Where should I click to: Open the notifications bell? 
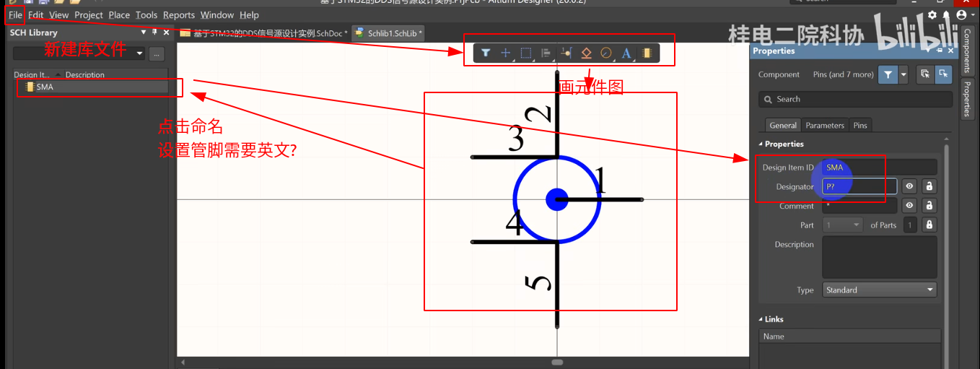[x=946, y=14]
